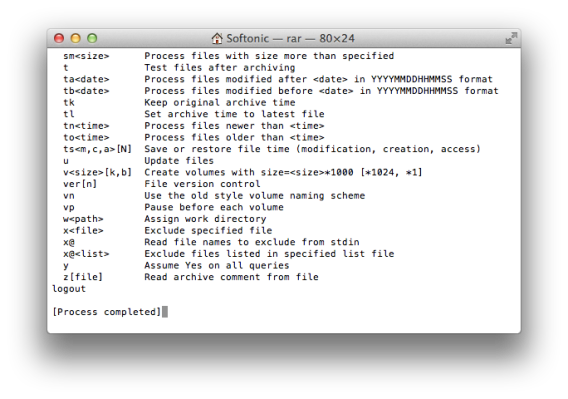Click the 'ts<m,c,a>[N]' switch entry

point(97,149)
